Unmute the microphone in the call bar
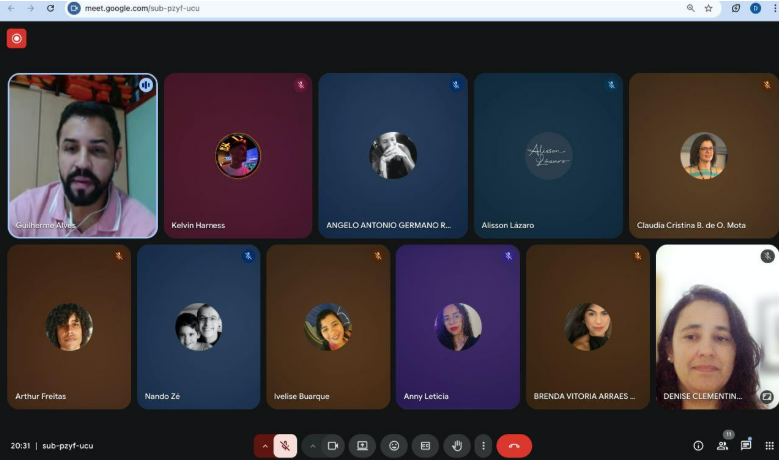The image size is (779, 460). pos(285,446)
